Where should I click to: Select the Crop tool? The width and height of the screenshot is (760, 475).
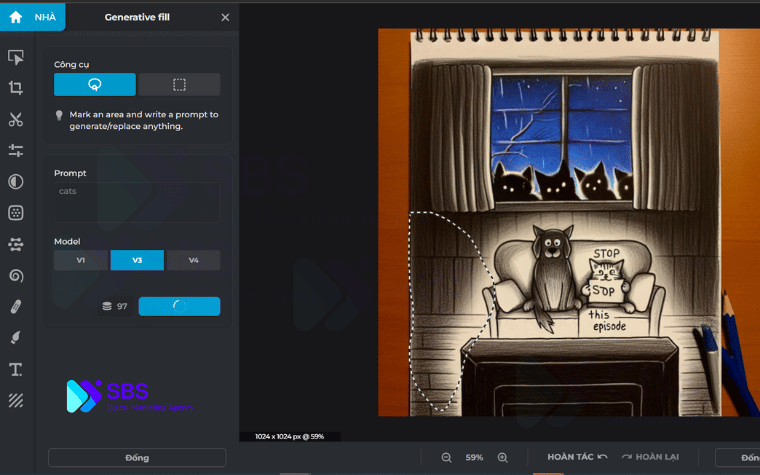tap(16, 88)
